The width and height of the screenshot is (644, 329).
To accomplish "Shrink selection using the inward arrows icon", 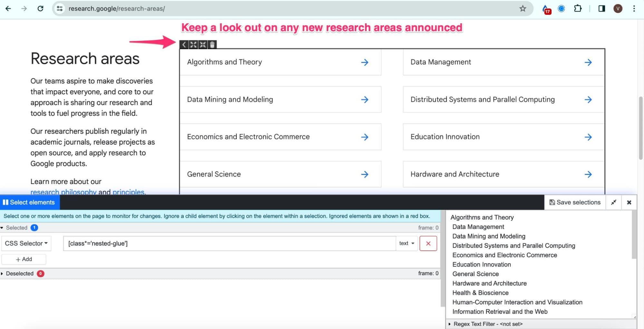I will (x=203, y=44).
